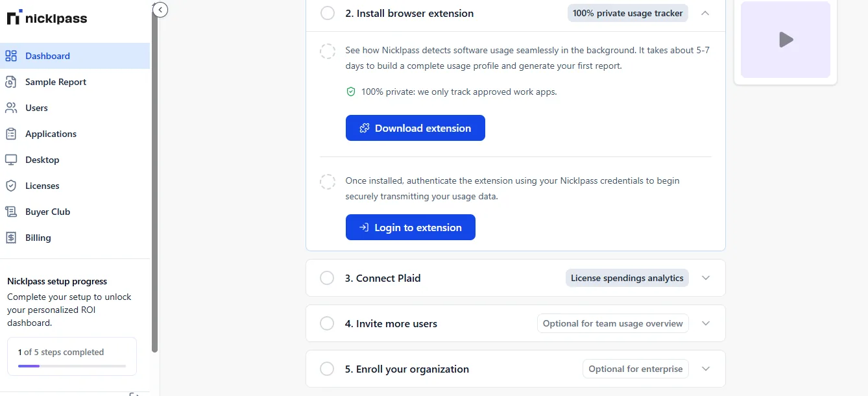Click the green privacy shield icon
The image size is (868, 396).
pyautogui.click(x=351, y=92)
